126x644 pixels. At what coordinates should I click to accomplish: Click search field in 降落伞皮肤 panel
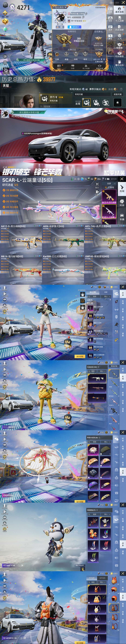click(x=94, y=442)
